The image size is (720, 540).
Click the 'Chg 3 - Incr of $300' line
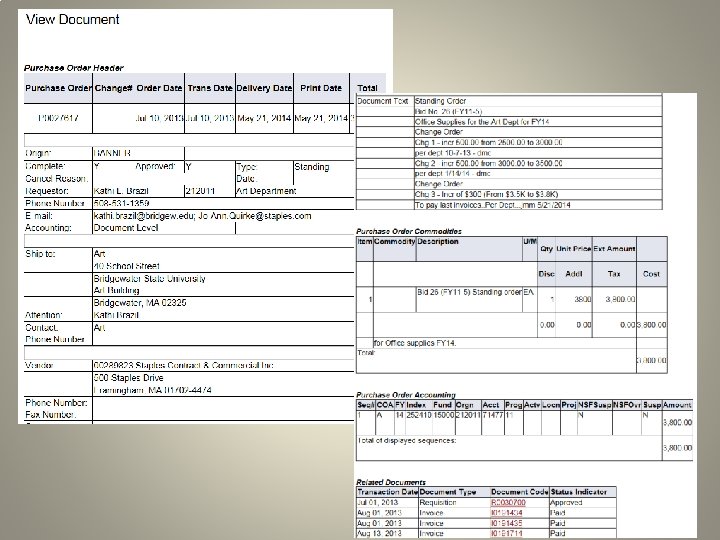click(487, 194)
